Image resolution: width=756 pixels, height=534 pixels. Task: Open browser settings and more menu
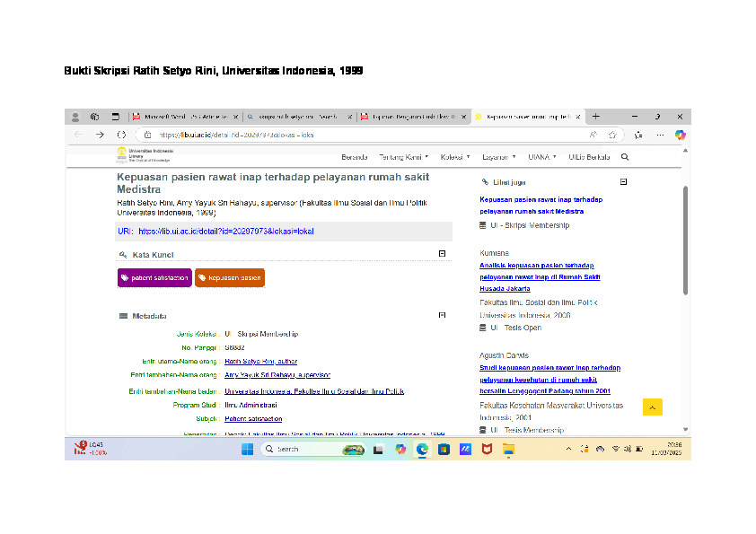660,135
